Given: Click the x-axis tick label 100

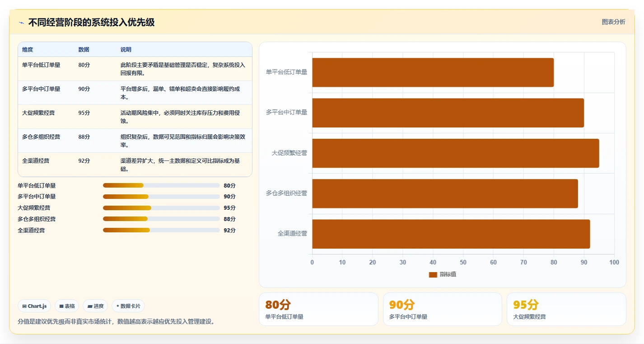Looking at the screenshot, I should tap(614, 263).
